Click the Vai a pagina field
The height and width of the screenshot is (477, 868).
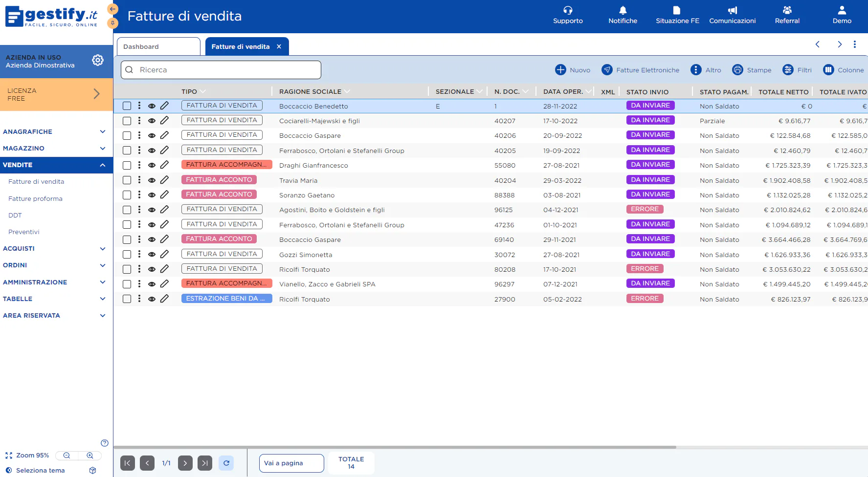point(291,463)
